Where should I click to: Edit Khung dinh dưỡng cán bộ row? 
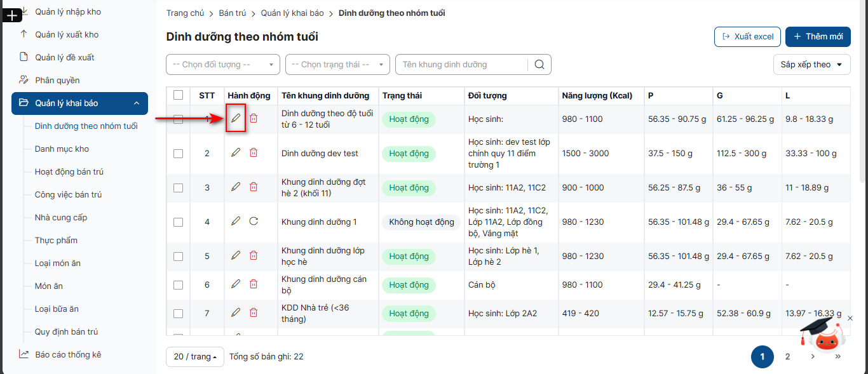(x=236, y=284)
